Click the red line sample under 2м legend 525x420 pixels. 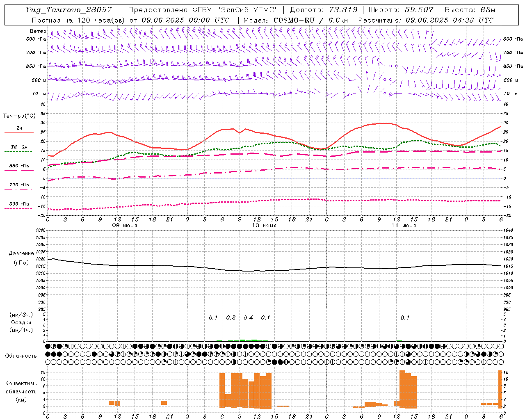pos(19,132)
